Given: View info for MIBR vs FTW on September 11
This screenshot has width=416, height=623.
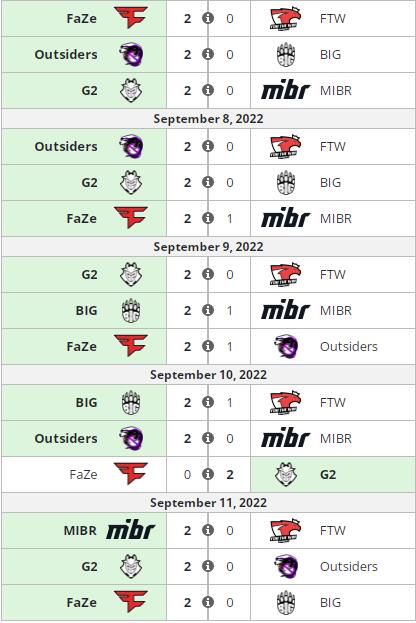Looking at the screenshot, I should 208,530.
